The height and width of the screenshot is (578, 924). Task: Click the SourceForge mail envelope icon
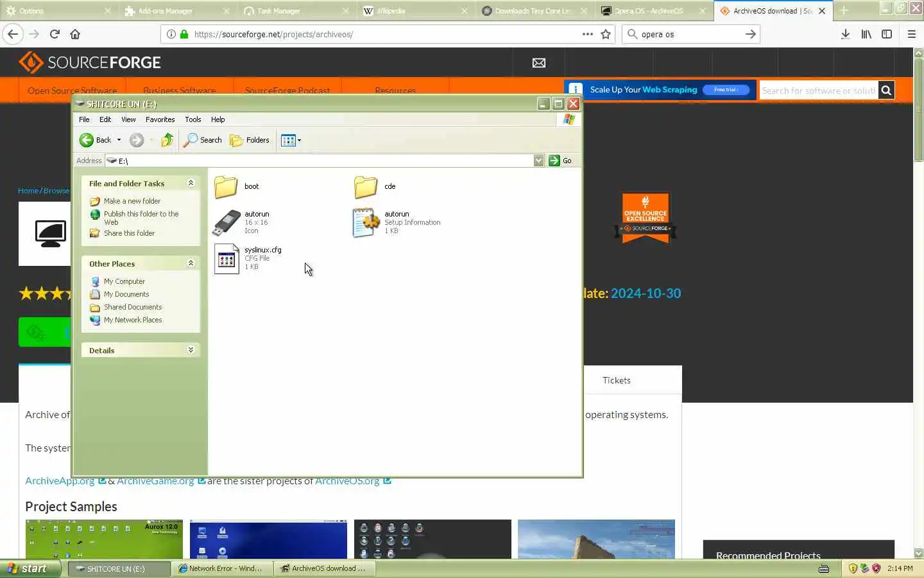click(x=539, y=62)
